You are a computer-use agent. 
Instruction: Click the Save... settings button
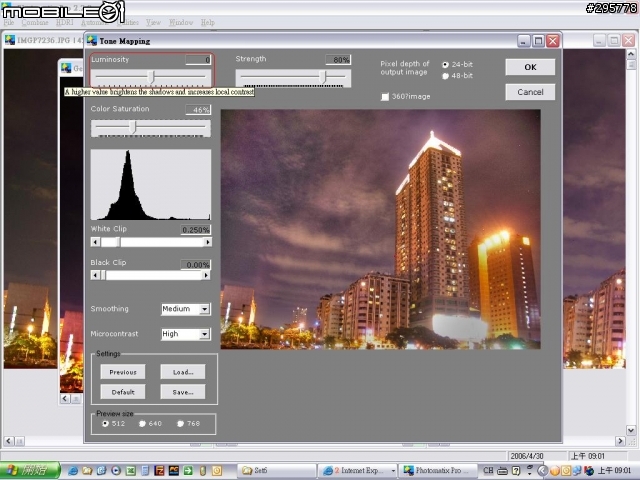183,392
